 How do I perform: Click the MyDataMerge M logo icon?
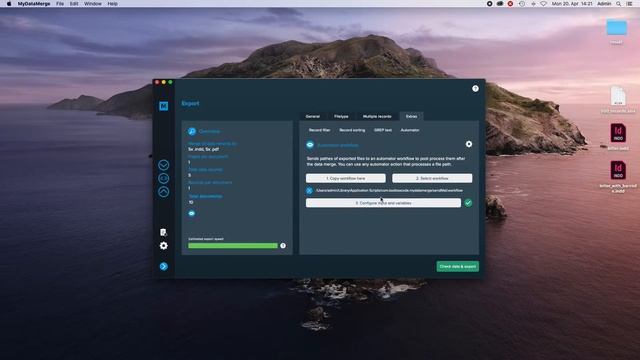(163, 106)
